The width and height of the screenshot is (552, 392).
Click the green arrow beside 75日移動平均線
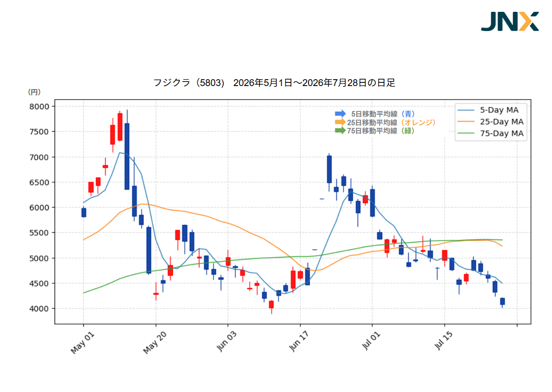[340, 131]
